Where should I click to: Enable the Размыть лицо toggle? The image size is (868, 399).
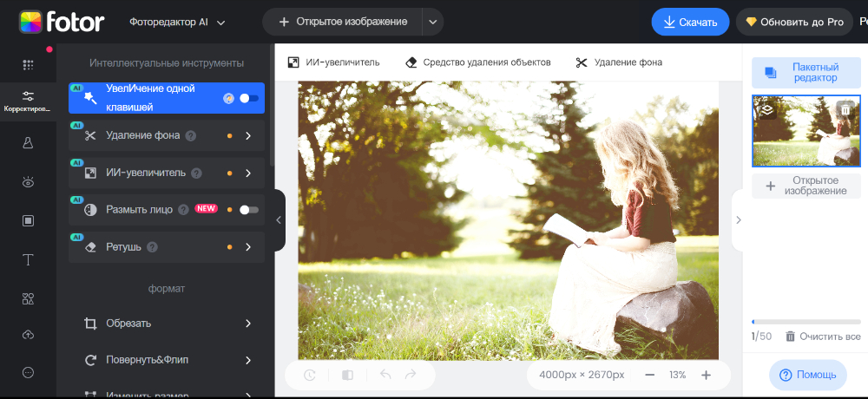click(x=249, y=209)
